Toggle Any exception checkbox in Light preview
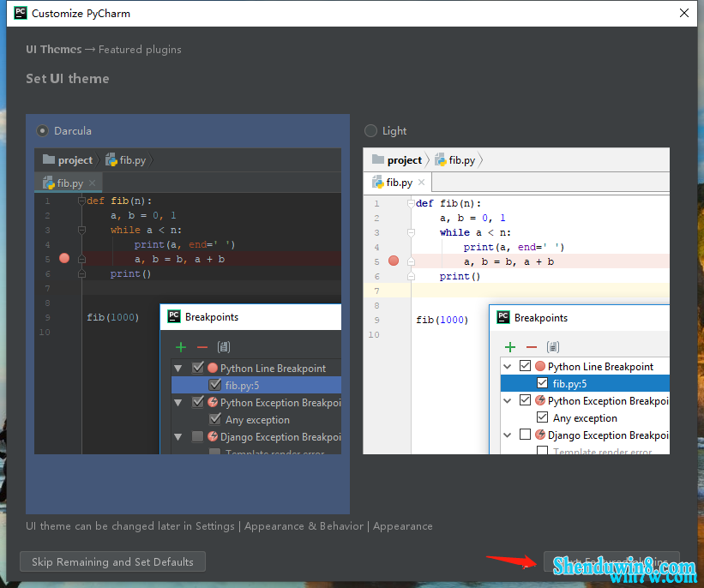The image size is (704, 588). coord(543,417)
